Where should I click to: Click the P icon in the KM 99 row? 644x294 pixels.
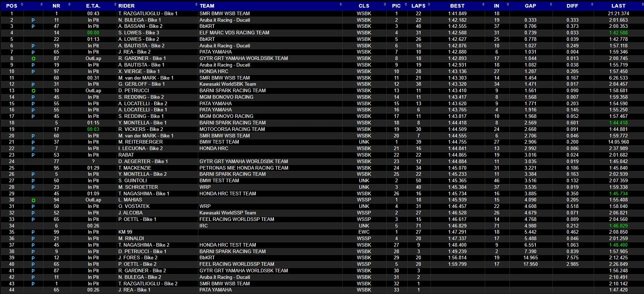pyautogui.click(x=33, y=232)
